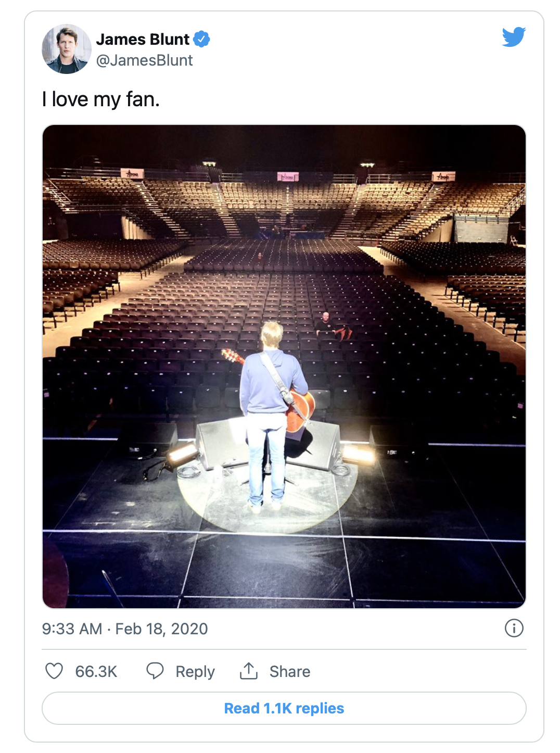Click the 9:33 AM Feb 18, 2020 timestamp
The height and width of the screenshot is (753, 560).
coord(125,629)
